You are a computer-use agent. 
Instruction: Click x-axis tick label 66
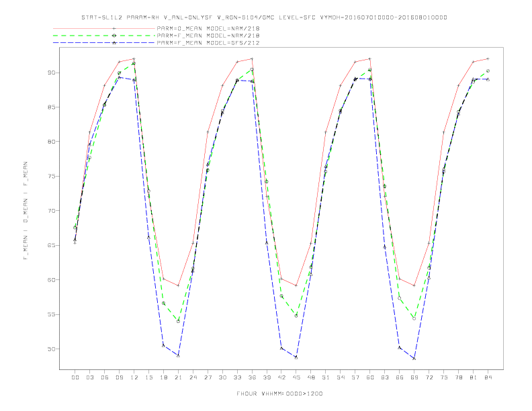(400, 377)
